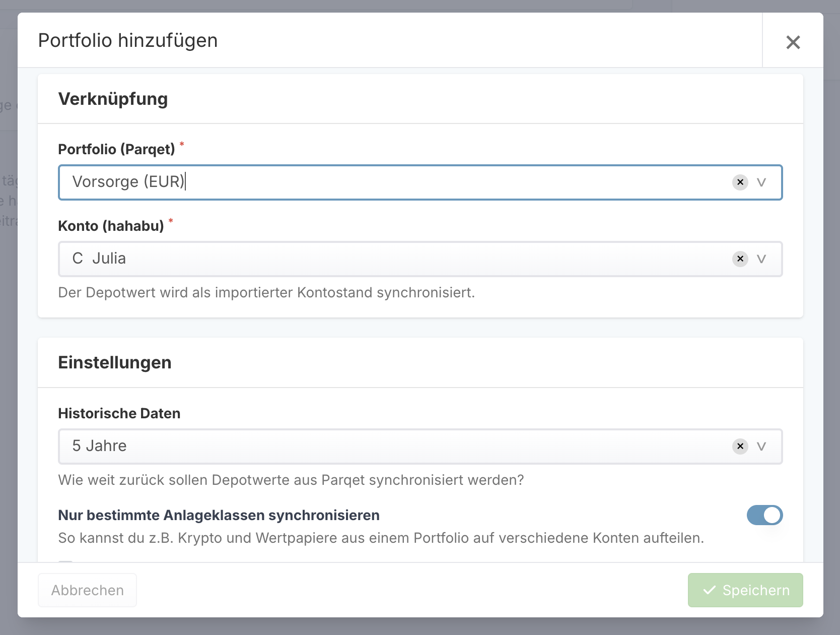Click the "C" account icon beside Julia
Screen dimensions: 840x635
[x=77, y=259]
